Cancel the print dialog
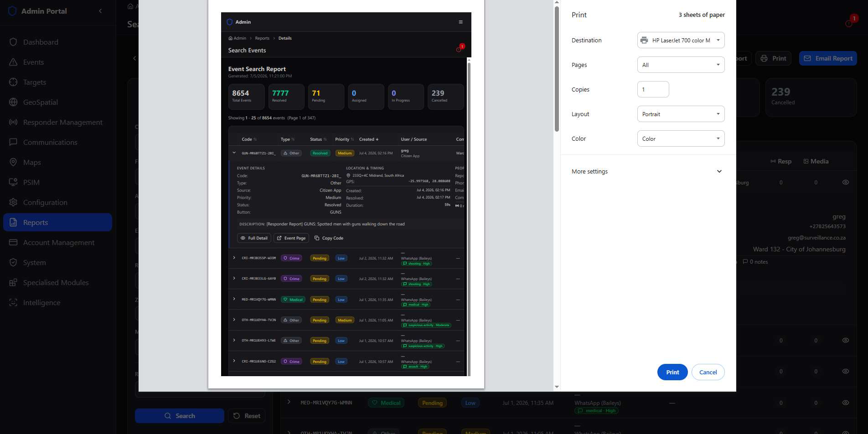 coord(708,372)
